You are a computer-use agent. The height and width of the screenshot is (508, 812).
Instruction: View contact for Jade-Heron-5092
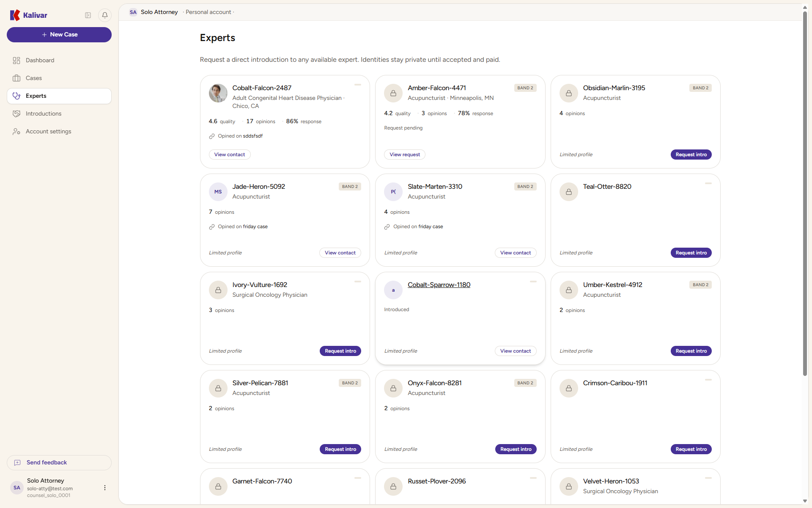pyautogui.click(x=340, y=253)
